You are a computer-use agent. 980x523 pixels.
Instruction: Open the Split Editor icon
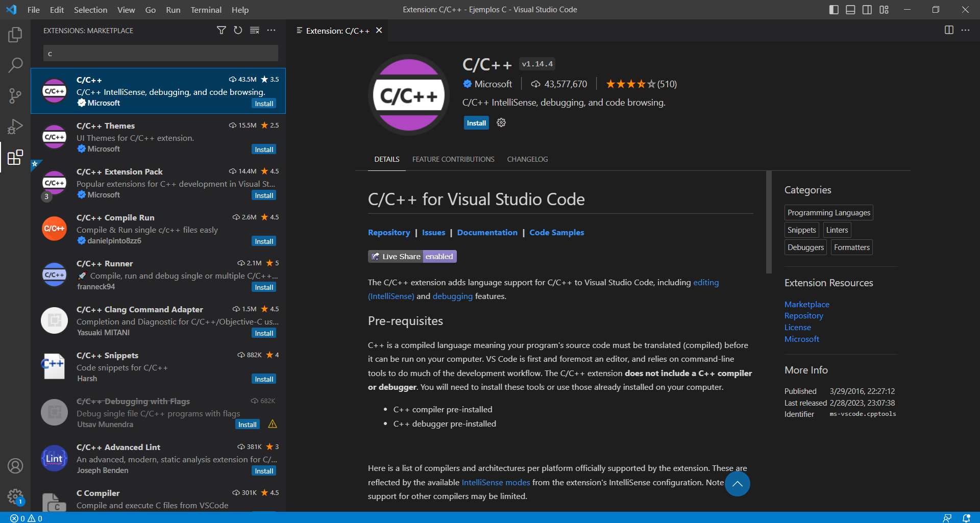949,30
